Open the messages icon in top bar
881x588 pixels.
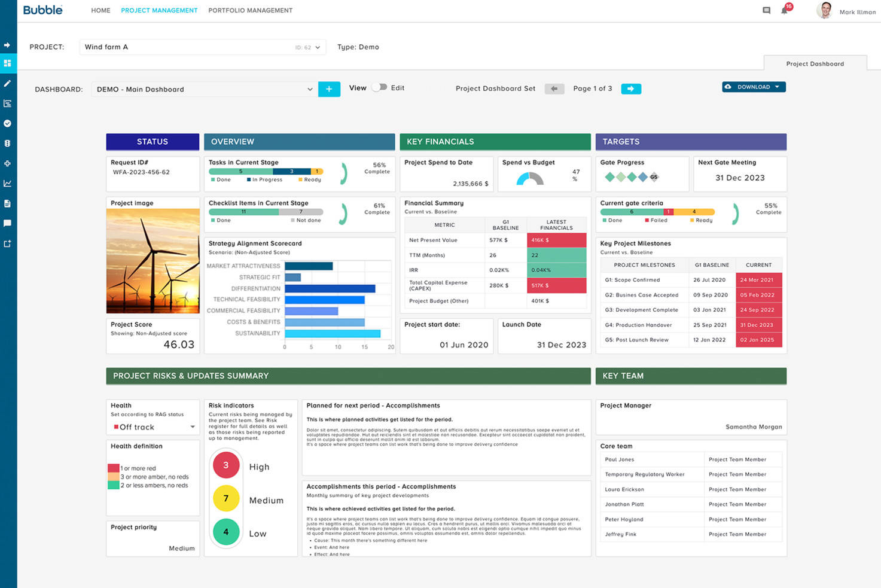pos(766,10)
